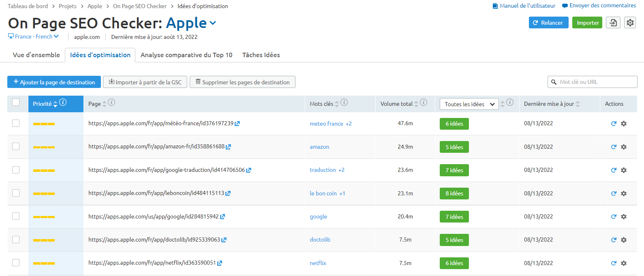The height and width of the screenshot is (276, 644).
Task: Click Supprimer les pages de destination
Action: (242, 82)
